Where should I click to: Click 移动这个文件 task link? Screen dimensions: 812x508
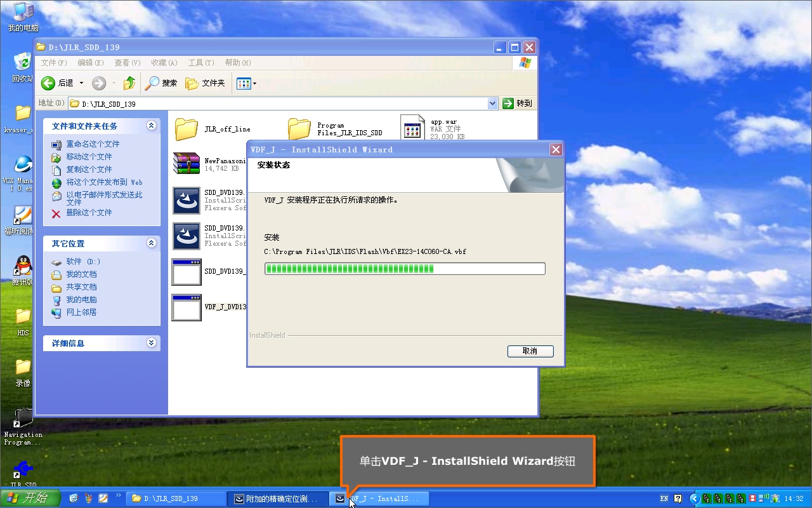tap(89, 157)
